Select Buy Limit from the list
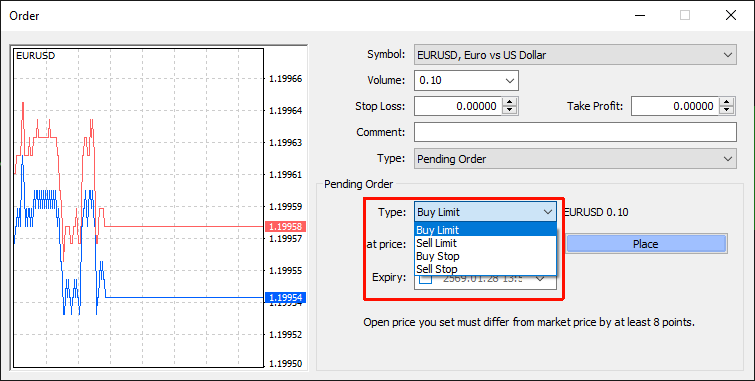The width and height of the screenshot is (755, 381). coord(485,230)
